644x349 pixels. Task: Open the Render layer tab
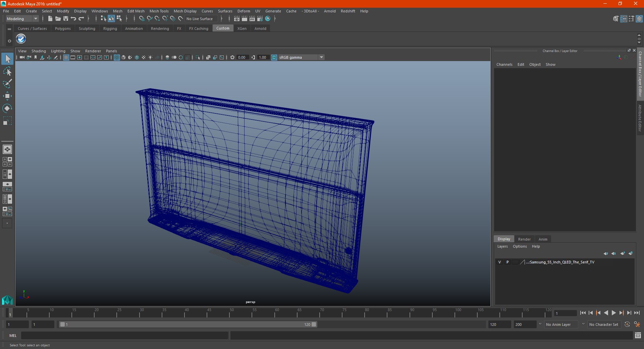[x=524, y=239]
